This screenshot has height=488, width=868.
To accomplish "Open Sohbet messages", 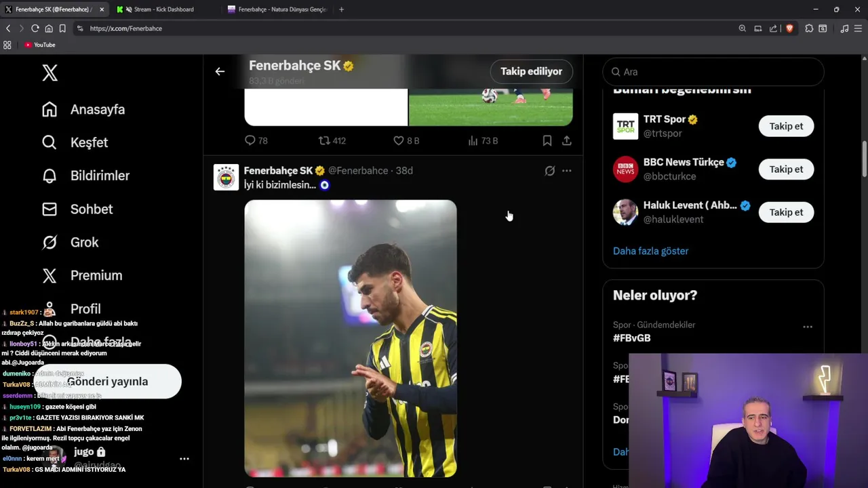I will (x=77, y=209).
